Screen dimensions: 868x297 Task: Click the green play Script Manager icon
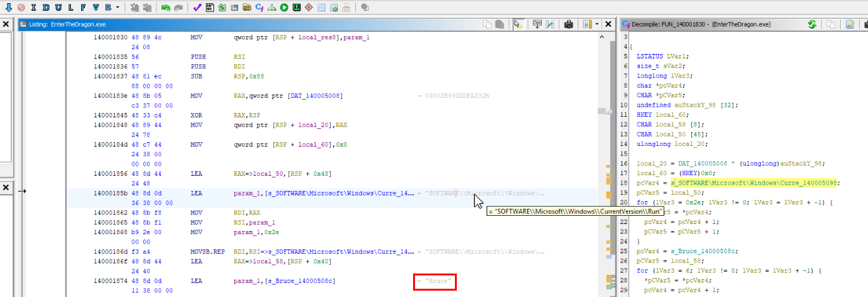click(284, 8)
